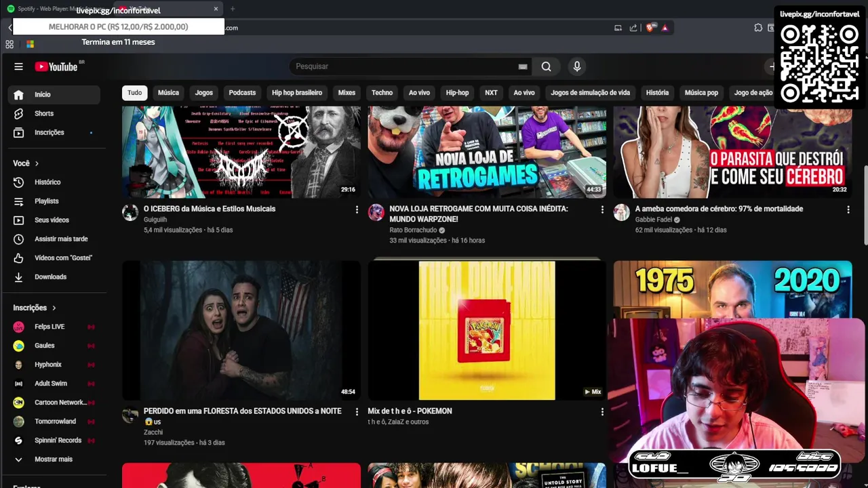Go to YouTube home via logo
868x488 pixels.
tap(56, 66)
